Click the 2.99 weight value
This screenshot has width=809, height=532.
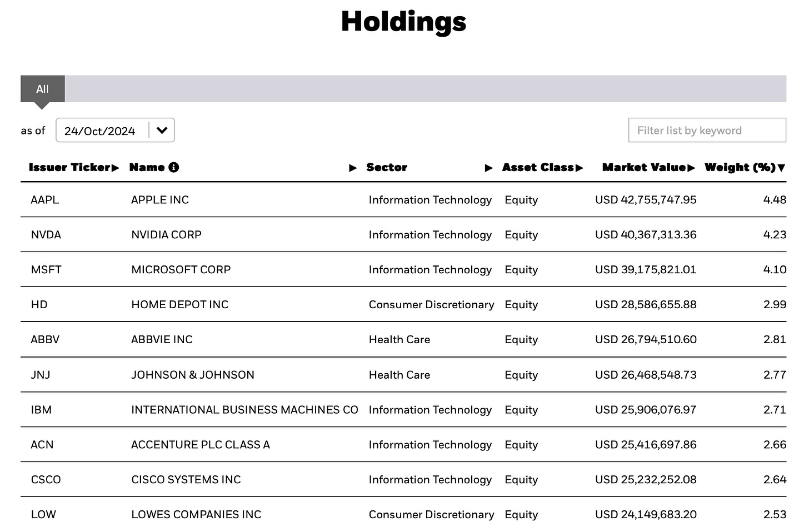coord(775,305)
